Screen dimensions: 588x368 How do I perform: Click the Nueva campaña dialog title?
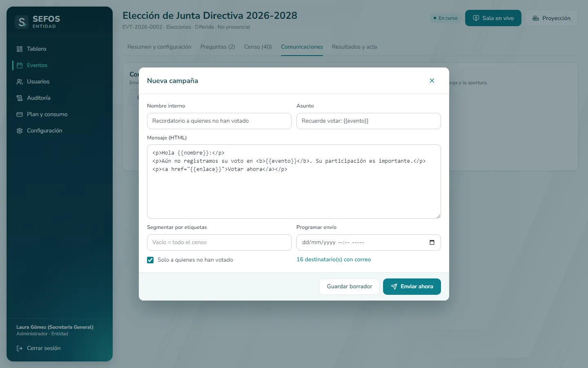(x=172, y=81)
